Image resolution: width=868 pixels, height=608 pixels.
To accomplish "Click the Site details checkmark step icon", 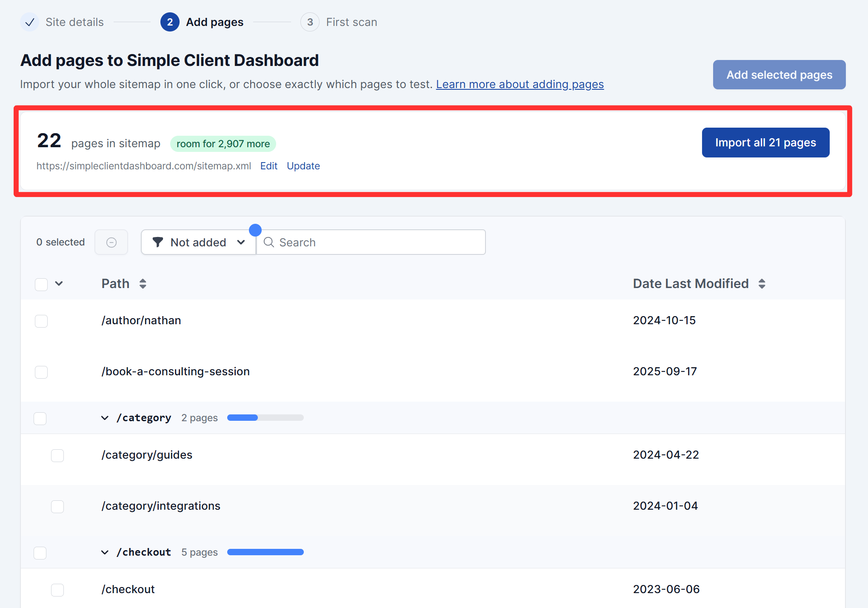I will 30,22.
